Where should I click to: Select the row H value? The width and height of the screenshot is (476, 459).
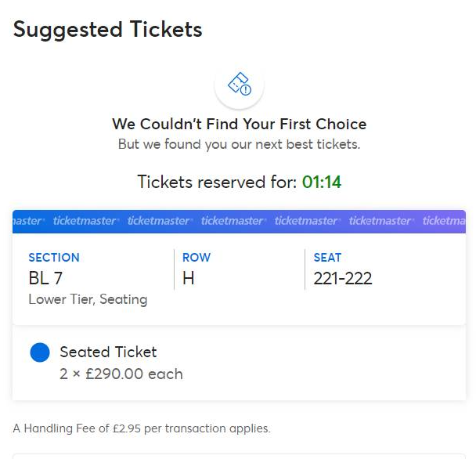pyautogui.click(x=188, y=278)
